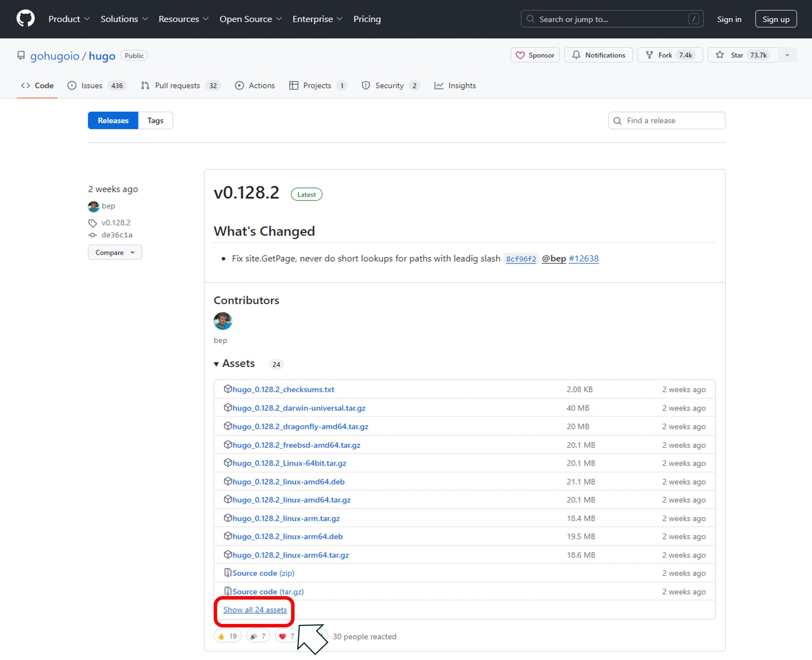Download hugo_0.128.2_checksums.txt
This screenshot has height=660, width=812.
[283, 389]
